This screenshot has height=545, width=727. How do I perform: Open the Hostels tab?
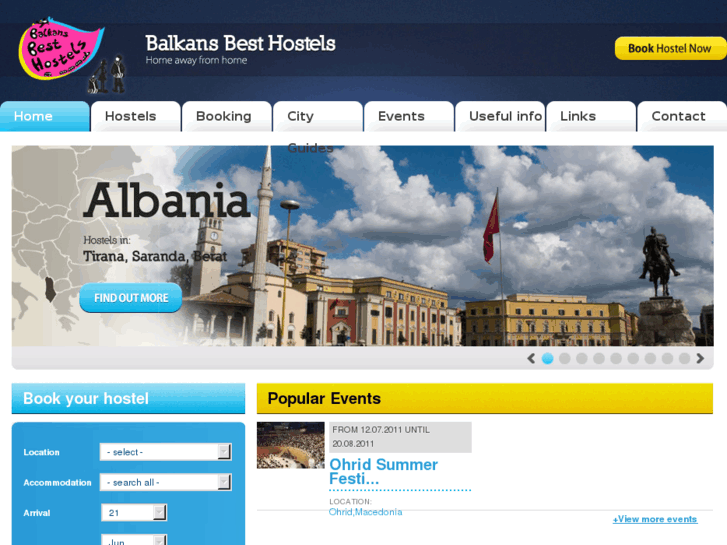coord(135,116)
